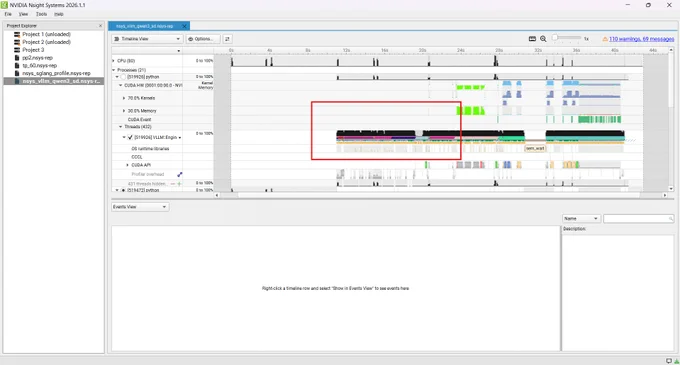Image resolution: width=680 pixels, height=365 pixels.
Task: Click the status bar message icon
Action: tap(669, 361)
